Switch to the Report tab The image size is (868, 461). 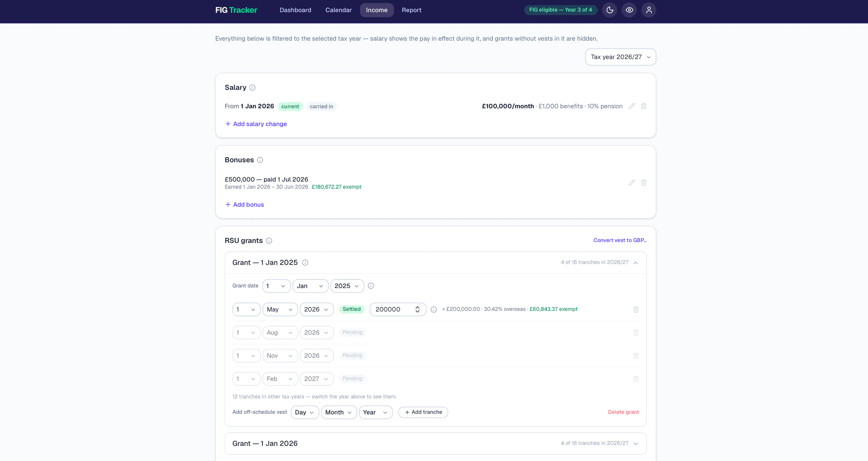411,10
